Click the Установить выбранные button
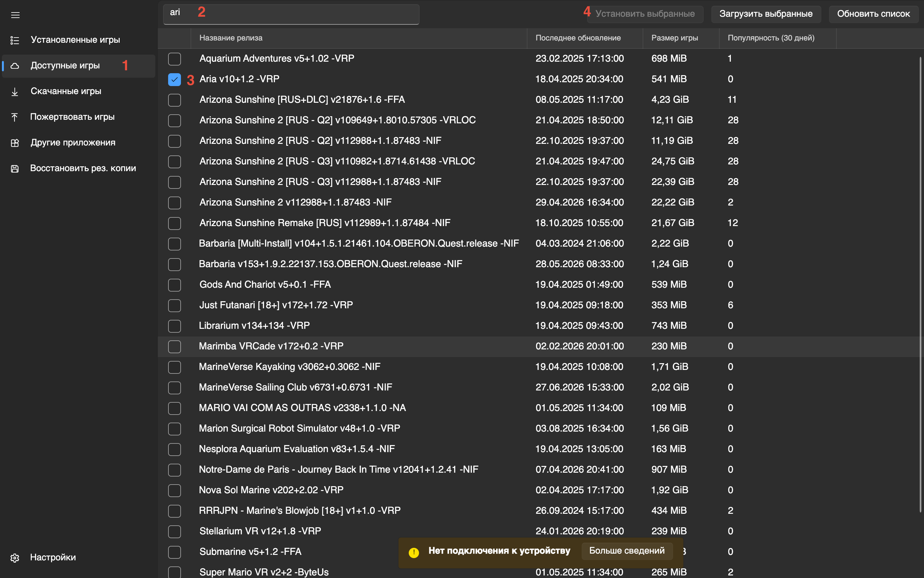924x578 pixels. [645, 14]
